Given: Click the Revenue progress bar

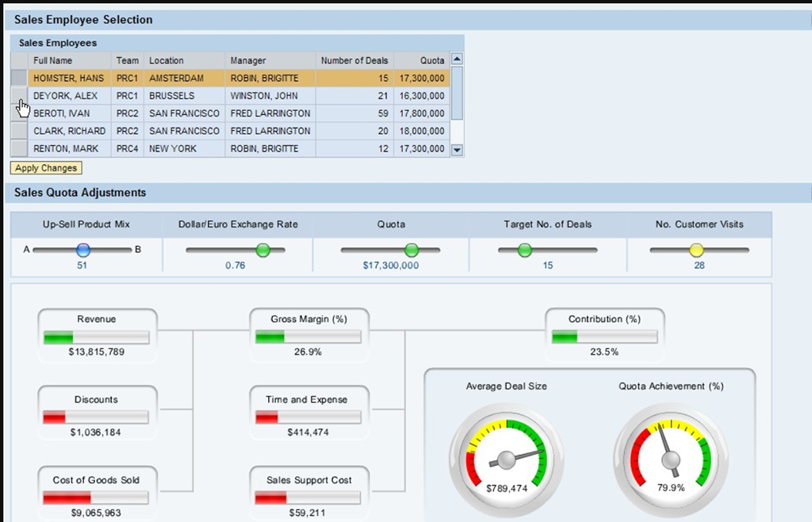Looking at the screenshot, I should (x=96, y=337).
